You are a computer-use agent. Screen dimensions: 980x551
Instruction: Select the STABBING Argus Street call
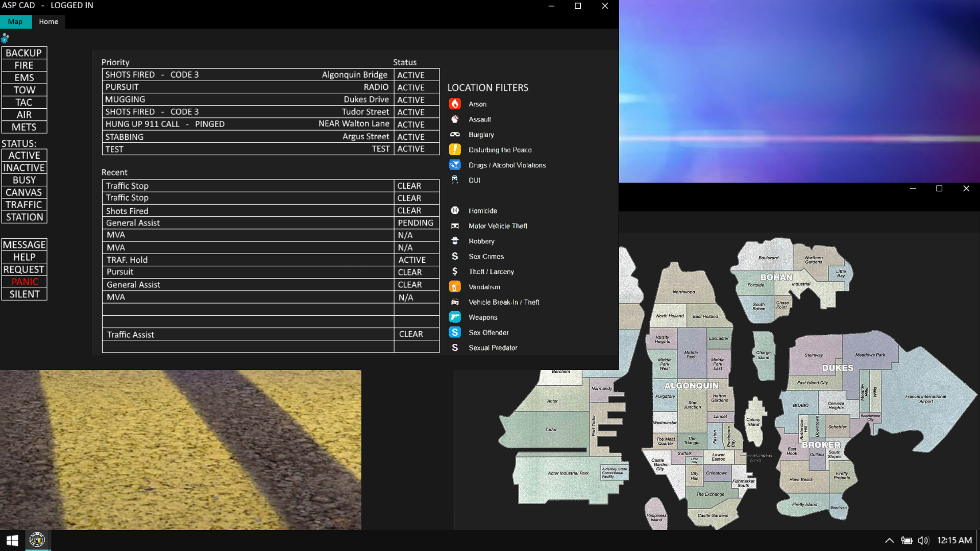(x=271, y=137)
